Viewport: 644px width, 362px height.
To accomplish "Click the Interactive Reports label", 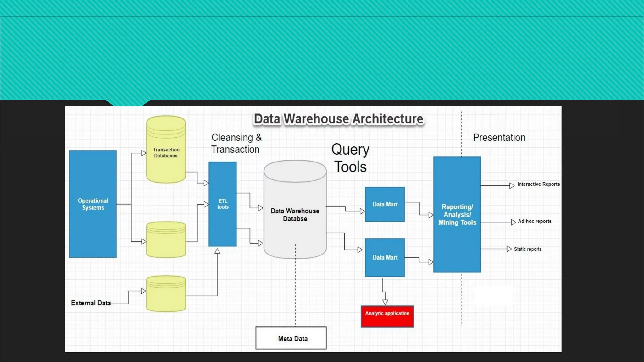I will [538, 184].
